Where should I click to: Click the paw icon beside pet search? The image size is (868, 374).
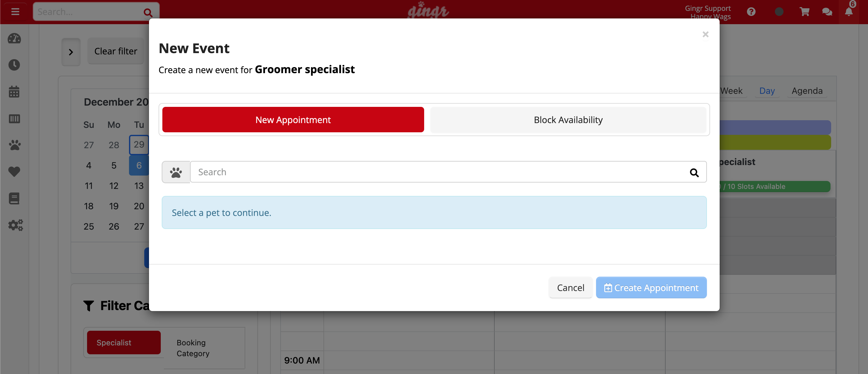click(176, 172)
